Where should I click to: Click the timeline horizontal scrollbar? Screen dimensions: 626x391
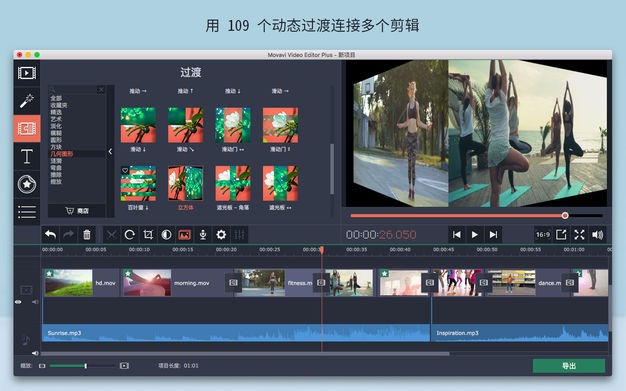245,353
